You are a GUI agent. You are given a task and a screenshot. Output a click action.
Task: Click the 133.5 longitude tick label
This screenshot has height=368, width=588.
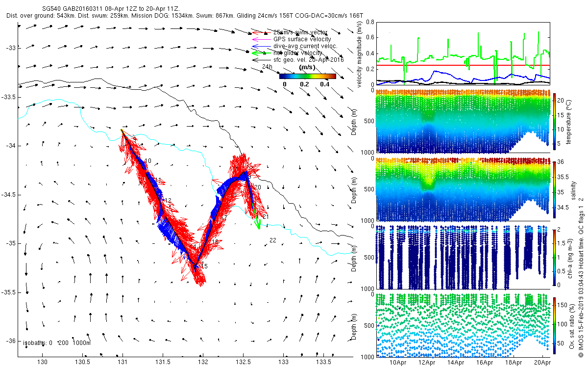tap(323, 363)
